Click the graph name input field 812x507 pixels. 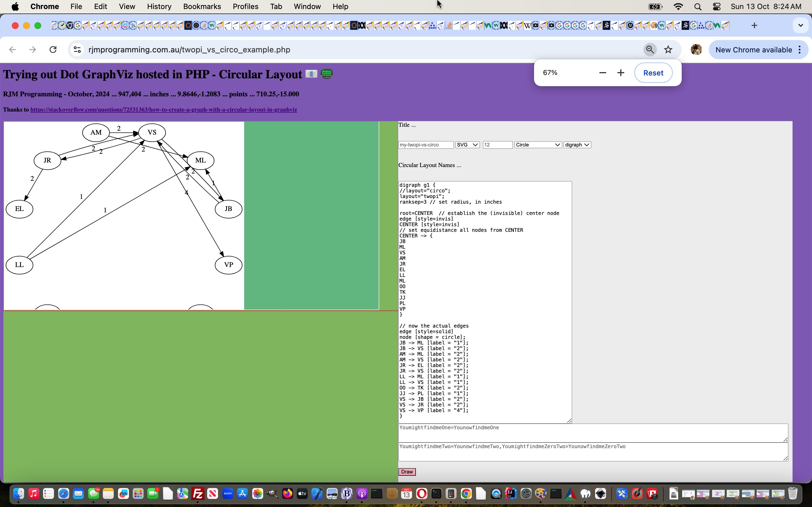pos(425,144)
